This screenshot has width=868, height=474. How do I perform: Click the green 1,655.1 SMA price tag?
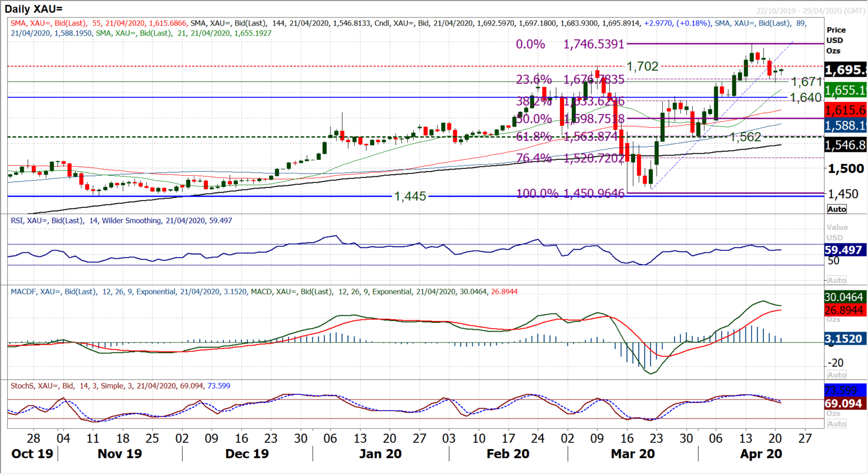tap(845, 90)
